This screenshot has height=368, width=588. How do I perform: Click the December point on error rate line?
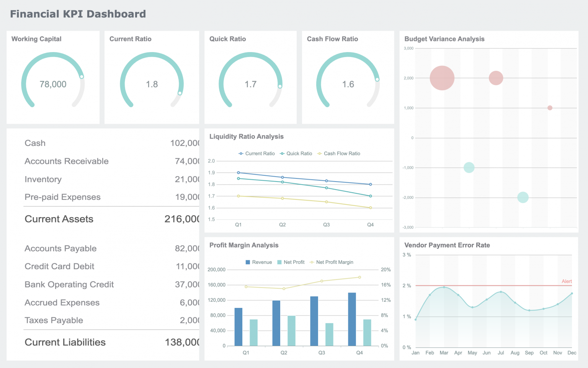(572, 294)
